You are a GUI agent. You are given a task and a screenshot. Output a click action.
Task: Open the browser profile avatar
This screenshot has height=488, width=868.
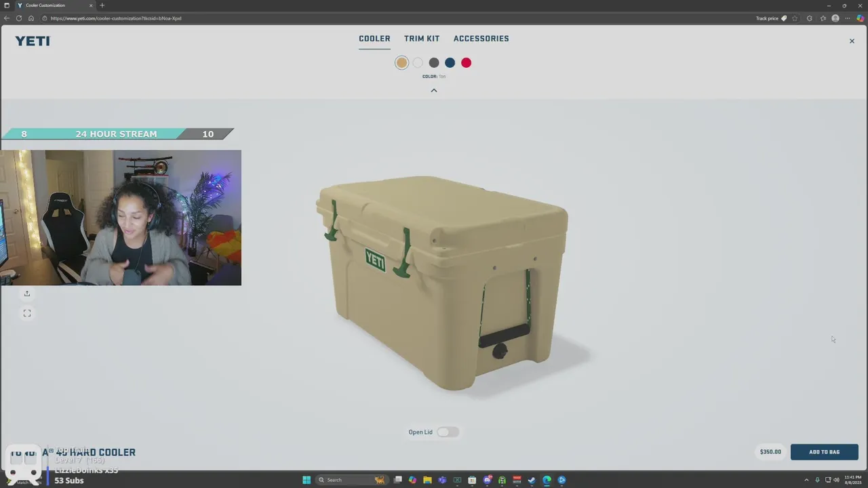(x=835, y=18)
